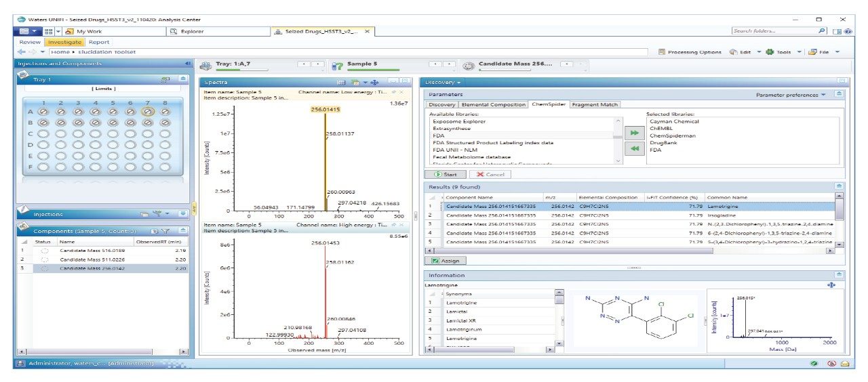Switch to the Fragment Match tab

[594, 104]
